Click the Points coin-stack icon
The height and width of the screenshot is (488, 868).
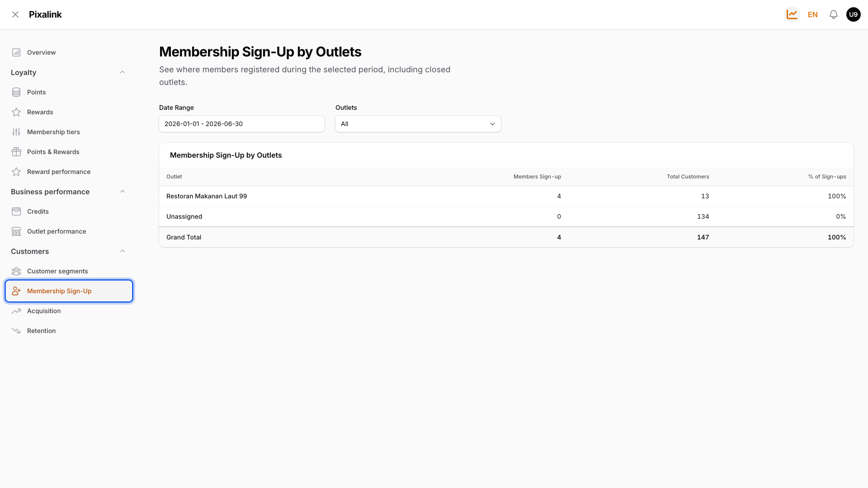coord(16,92)
